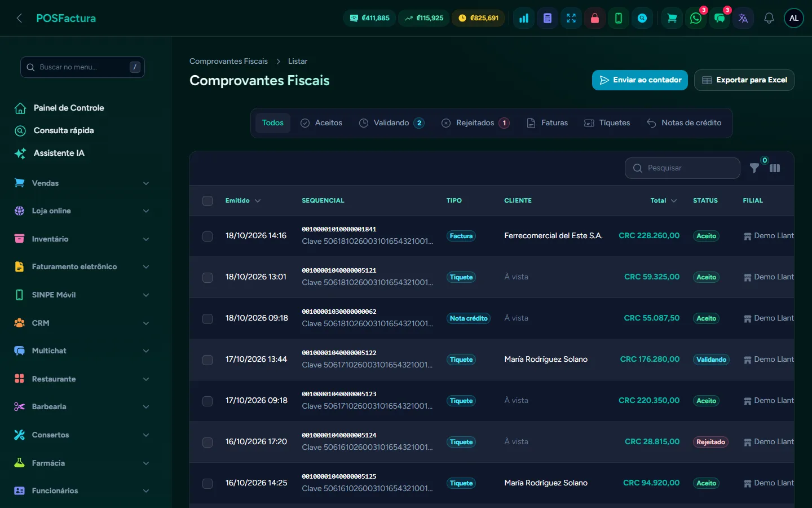Toggle the select-all checkbox in table header
This screenshot has height=508, width=812.
(208, 201)
